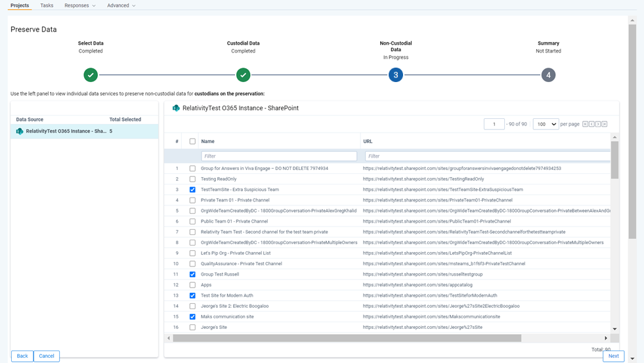
Task: Sort by the URL column header
Action: [368, 141]
